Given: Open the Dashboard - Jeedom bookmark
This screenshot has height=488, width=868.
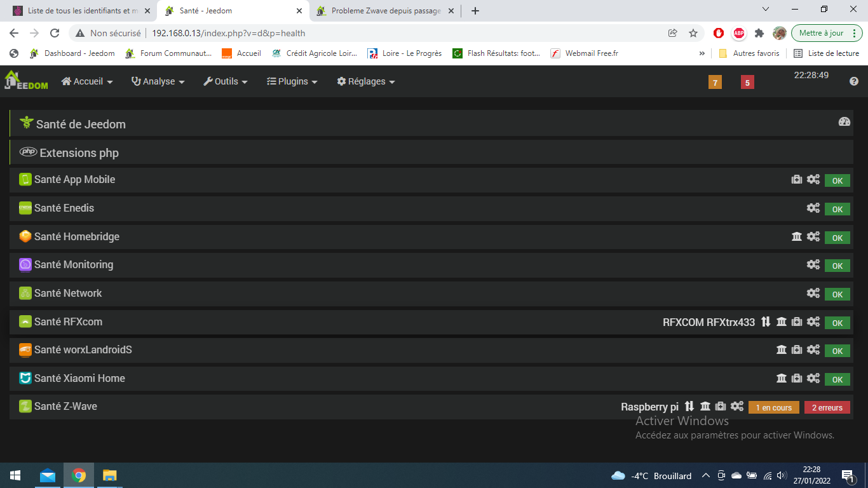Looking at the screenshot, I should [72, 53].
